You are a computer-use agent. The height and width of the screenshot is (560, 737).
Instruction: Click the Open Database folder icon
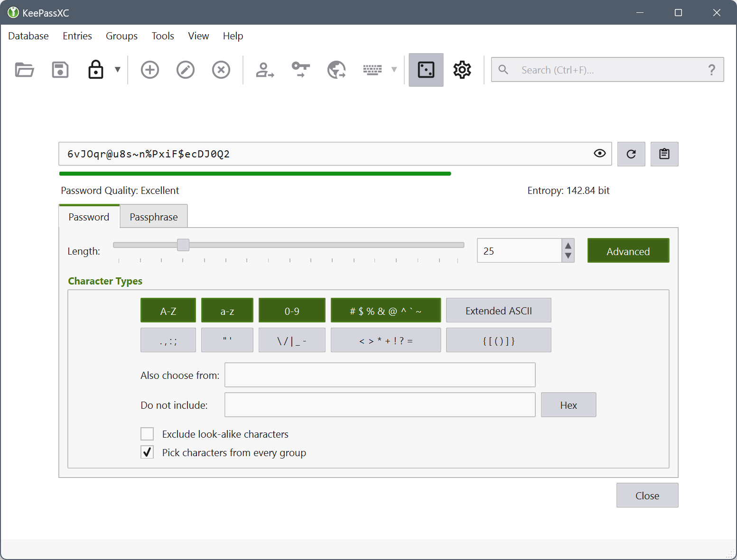tap(24, 70)
